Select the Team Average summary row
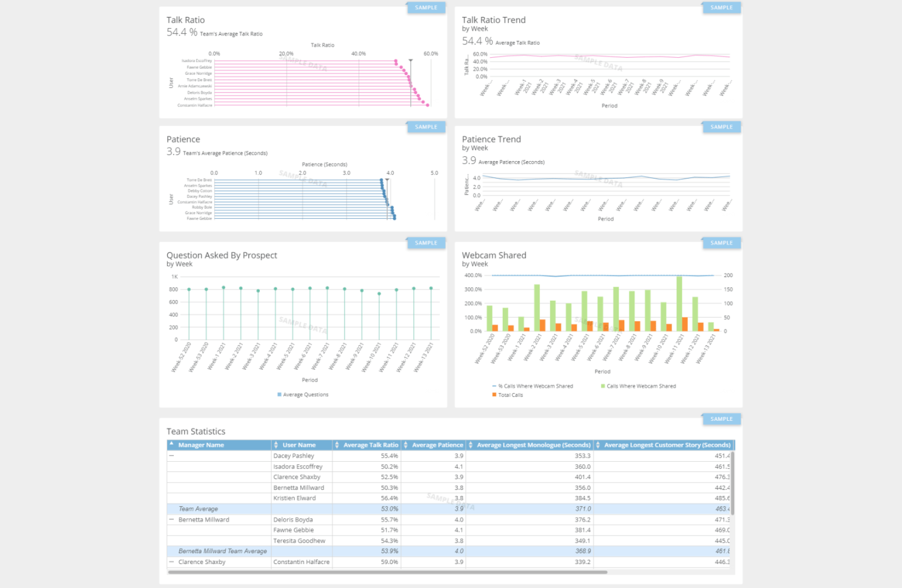 pyautogui.click(x=198, y=509)
